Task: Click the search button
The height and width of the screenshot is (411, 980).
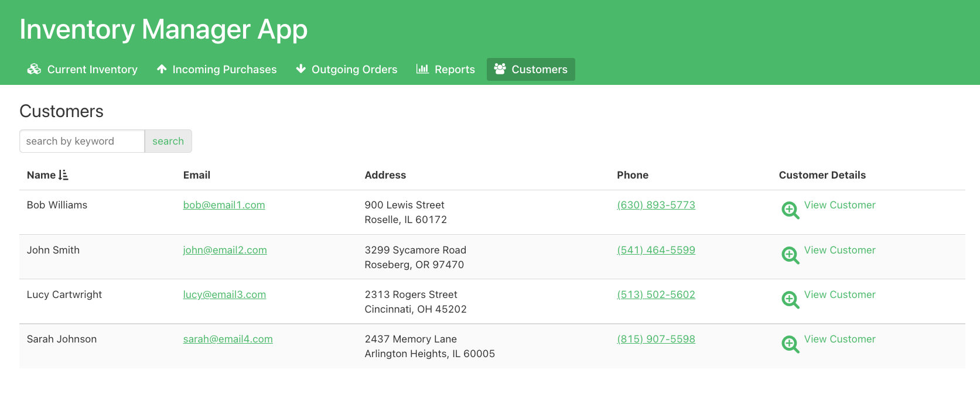Action: [168, 141]
